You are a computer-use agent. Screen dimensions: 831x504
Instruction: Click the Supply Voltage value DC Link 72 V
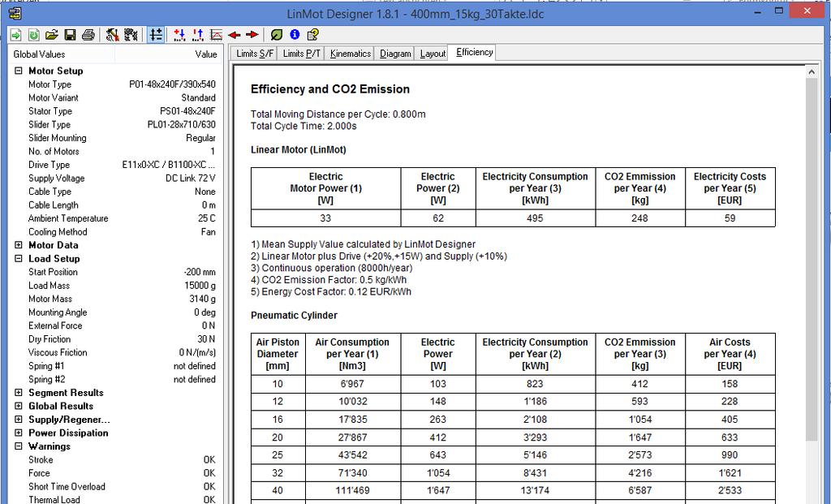coord(190,178)
